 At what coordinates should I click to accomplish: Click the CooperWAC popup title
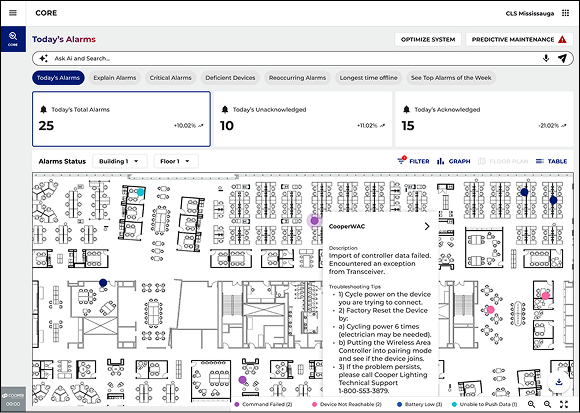pos(347,226)
